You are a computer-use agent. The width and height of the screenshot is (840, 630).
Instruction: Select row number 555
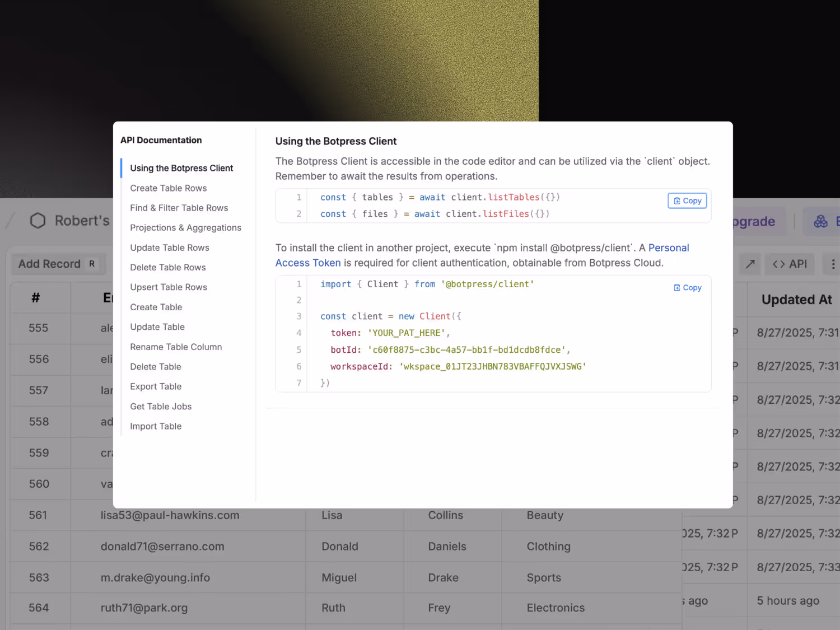pyautogui.click(x=39, y=328)
